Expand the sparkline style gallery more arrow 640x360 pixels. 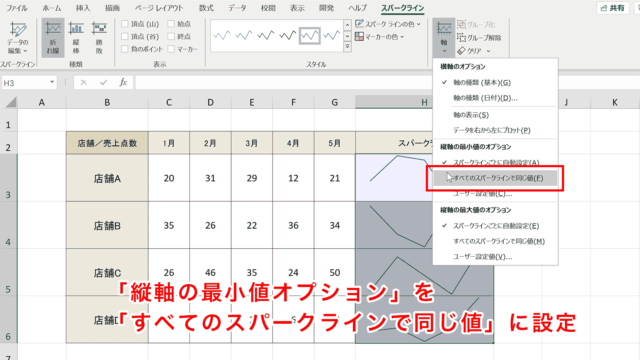[x=347, y=47]
